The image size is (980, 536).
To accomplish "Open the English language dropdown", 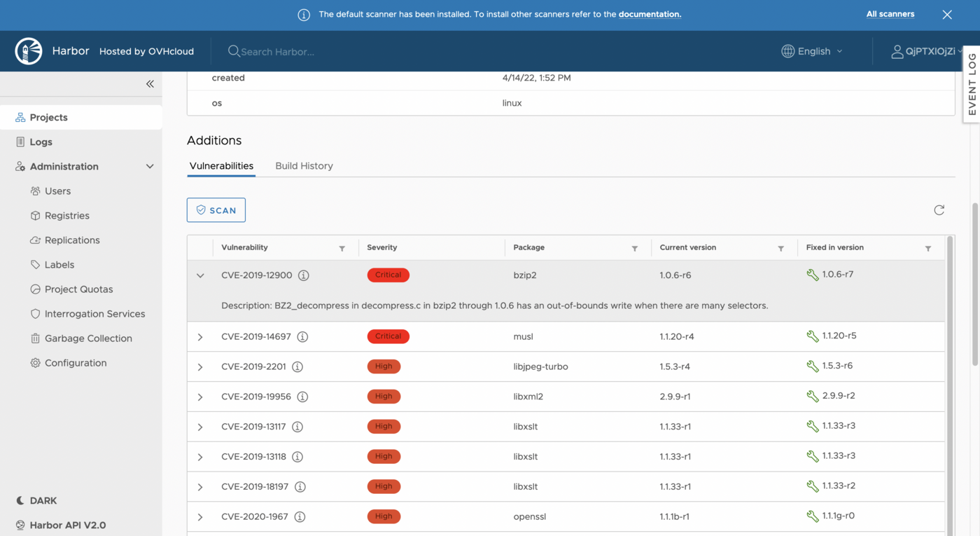I will click(x=812, y=50).
